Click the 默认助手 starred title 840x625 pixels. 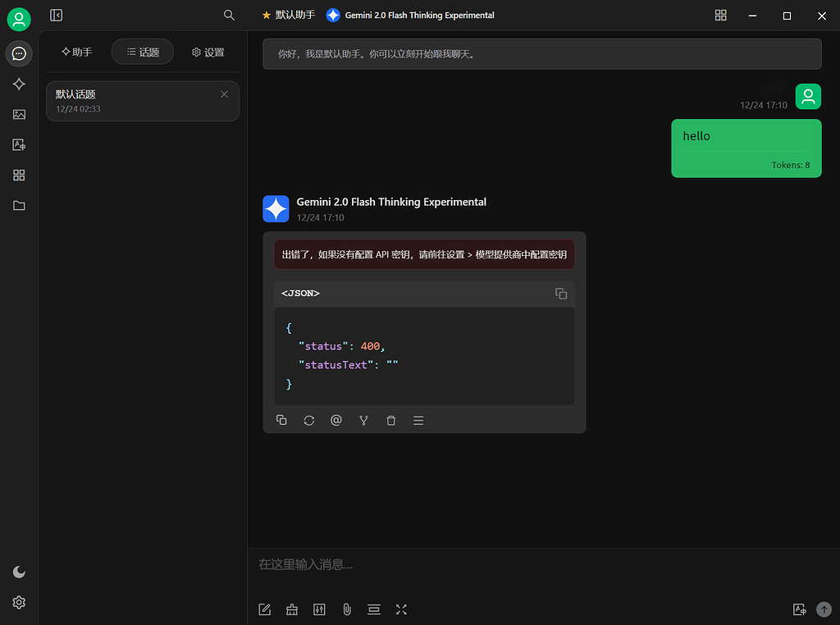tap(288, 15)
